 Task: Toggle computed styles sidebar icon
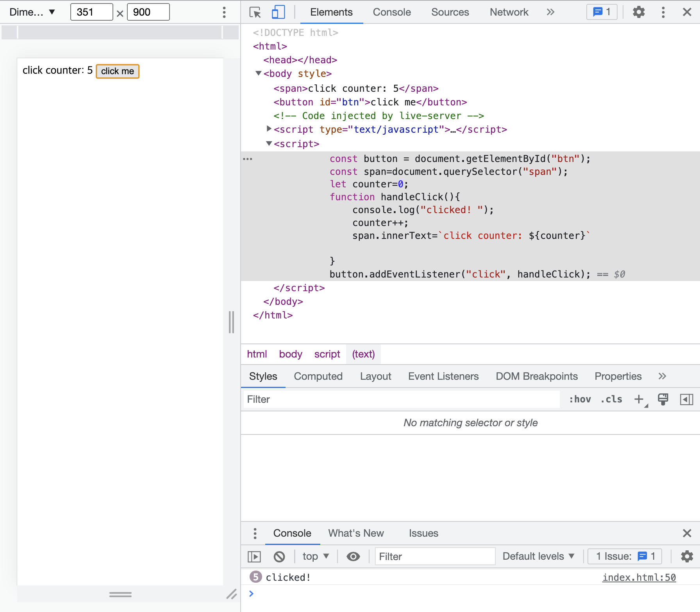[686, 399]
